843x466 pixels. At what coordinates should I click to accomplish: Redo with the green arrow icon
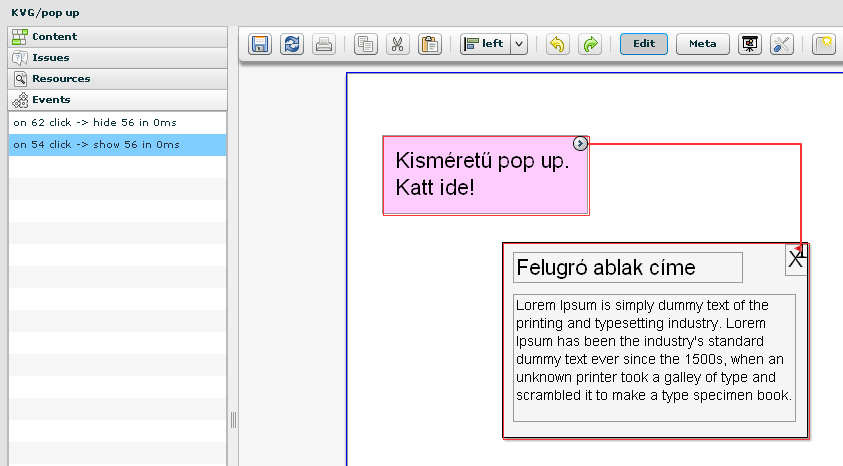(x=589, y=44)
